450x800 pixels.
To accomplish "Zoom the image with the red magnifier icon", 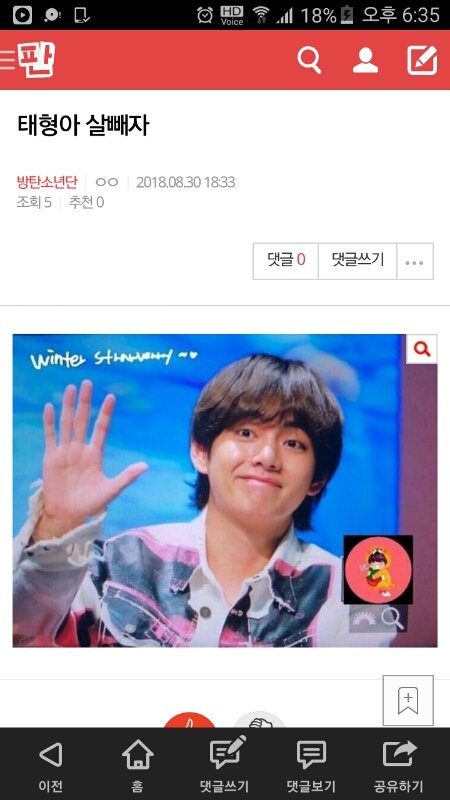I will (x=421, y=349).
